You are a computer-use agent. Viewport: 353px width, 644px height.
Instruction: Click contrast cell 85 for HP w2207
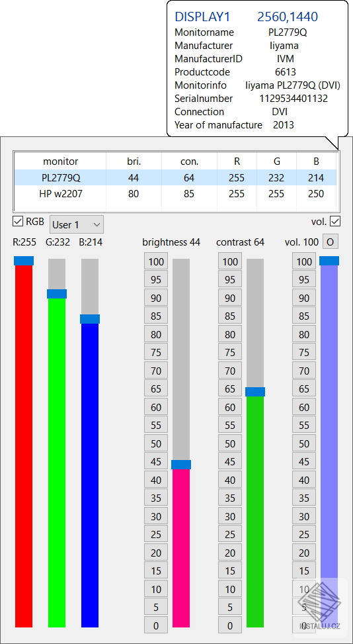189,194
